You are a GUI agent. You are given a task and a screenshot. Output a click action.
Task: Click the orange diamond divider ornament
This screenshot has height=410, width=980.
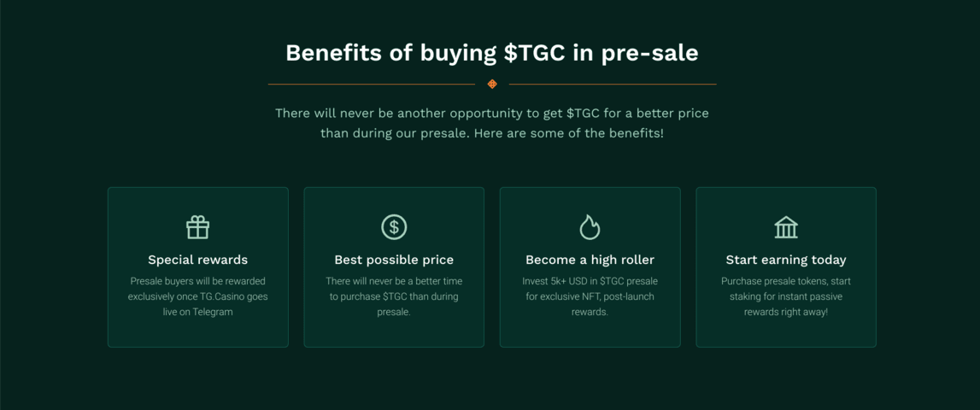tap(492, 84)
